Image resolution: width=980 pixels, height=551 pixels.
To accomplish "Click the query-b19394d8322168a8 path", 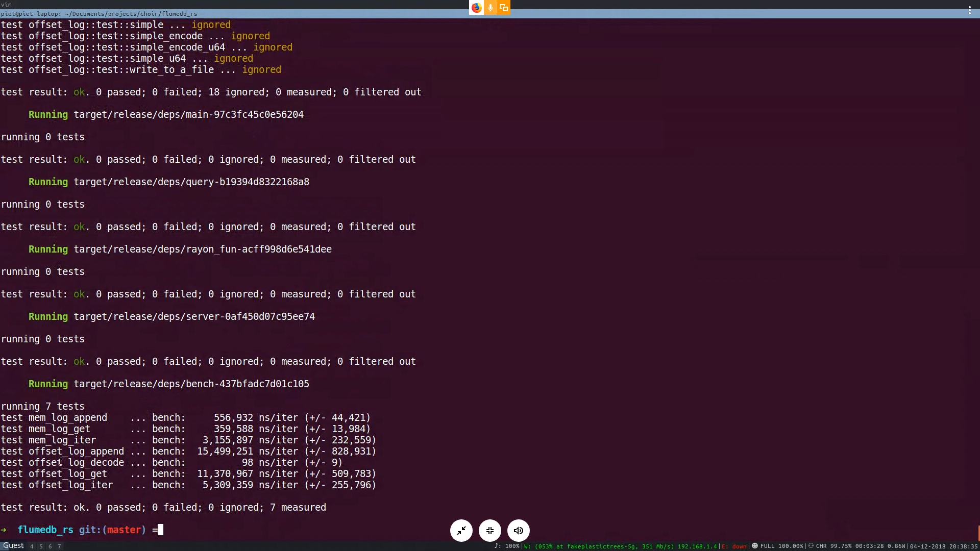I will [x=191, y=182].
